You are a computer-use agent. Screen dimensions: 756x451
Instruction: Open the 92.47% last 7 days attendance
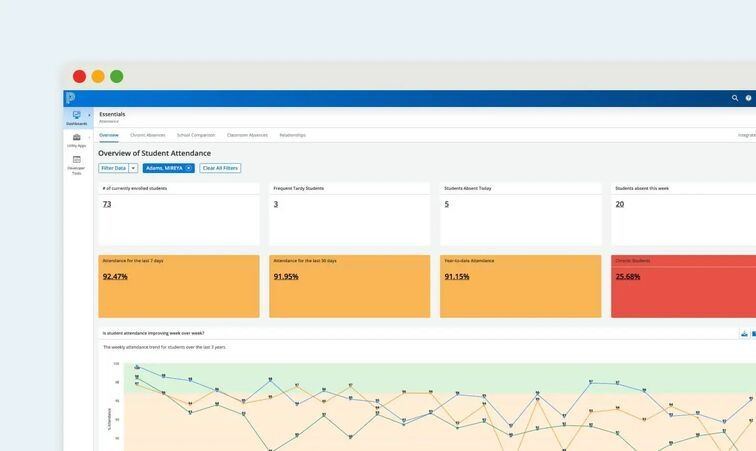tap(115, 276)
